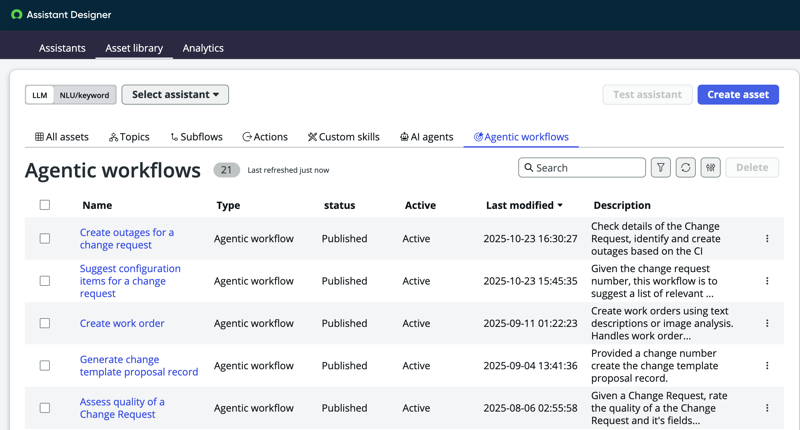Image resolution: width=800 pixels, height=430 pixels.
Task: Open row menu for Assess quality workflow
Action: 767,408
